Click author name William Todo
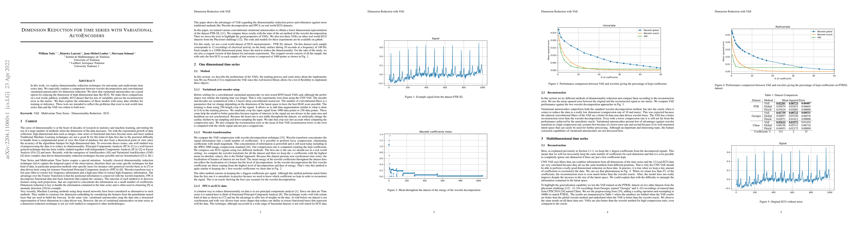Screen dimensions: 868x225 point(46,53)
